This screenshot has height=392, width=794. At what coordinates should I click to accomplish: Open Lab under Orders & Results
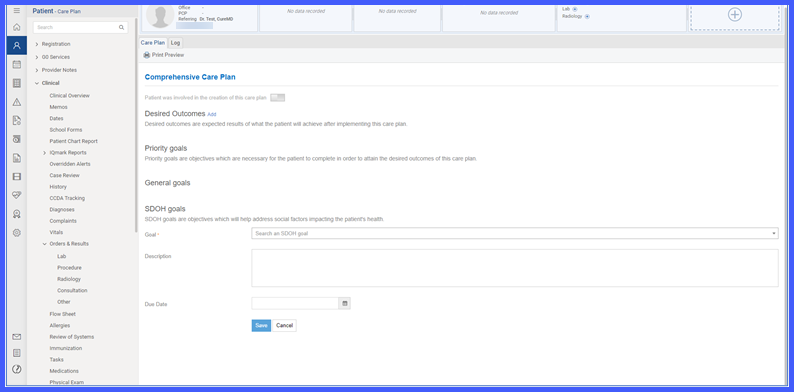click(x=62, y=256)
